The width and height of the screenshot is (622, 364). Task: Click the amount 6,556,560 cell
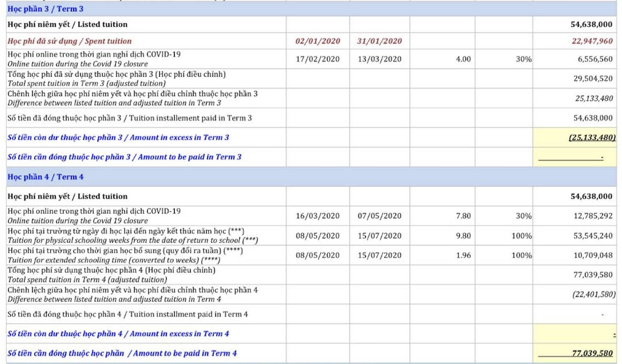tap(595, 59)
